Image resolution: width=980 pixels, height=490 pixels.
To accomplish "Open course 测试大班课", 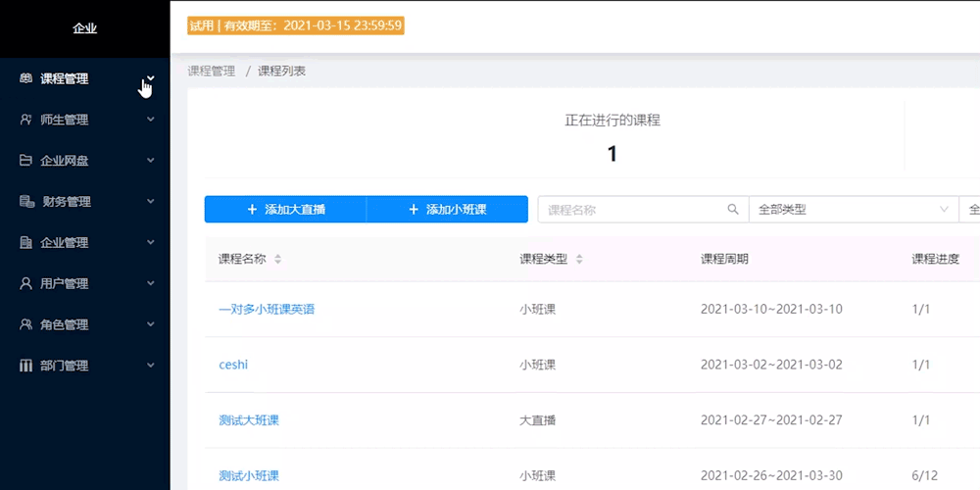I will (249, 420).
